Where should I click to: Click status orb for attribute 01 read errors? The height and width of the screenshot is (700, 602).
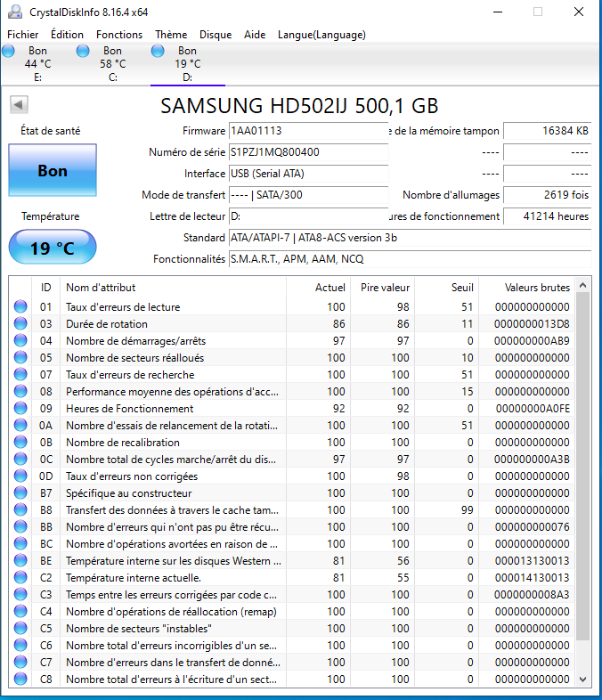(x=20, y=307)
